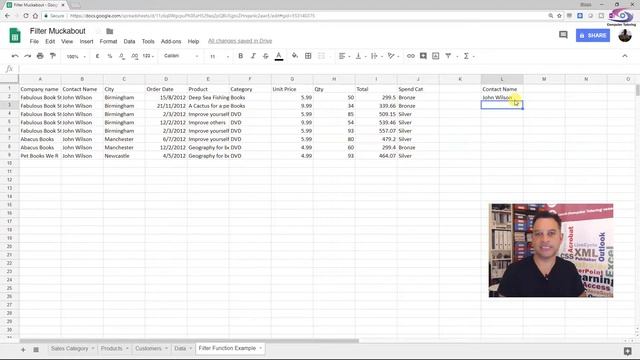Open the Help menu
Screen dimensions: 640x360
tap(193, 41)
